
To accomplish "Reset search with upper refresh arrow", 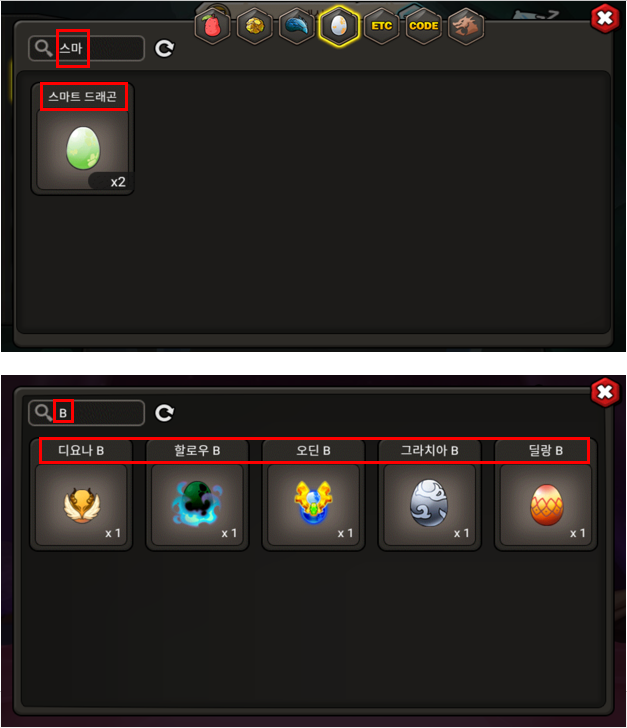I will (x=164, y=48).
